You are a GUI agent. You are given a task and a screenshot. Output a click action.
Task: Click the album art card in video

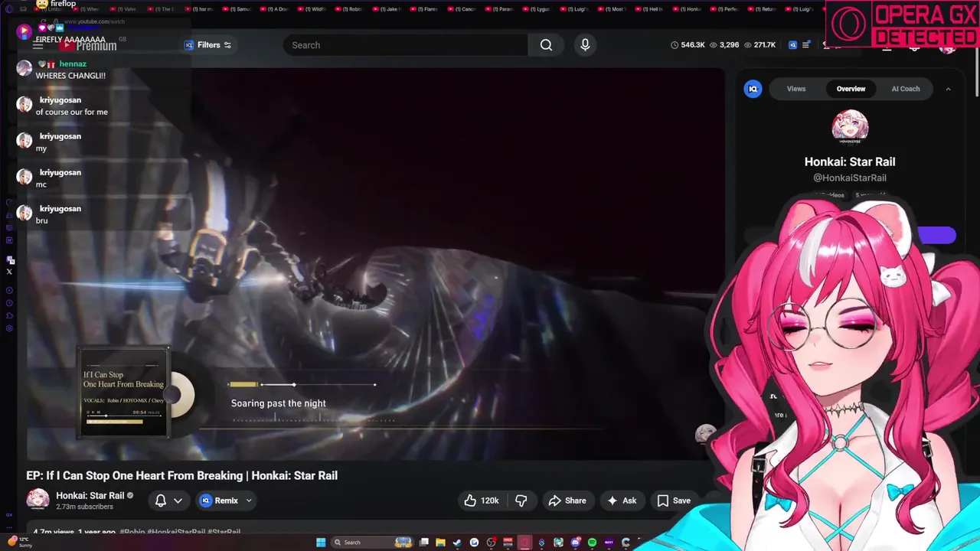[x=124, y=393]
